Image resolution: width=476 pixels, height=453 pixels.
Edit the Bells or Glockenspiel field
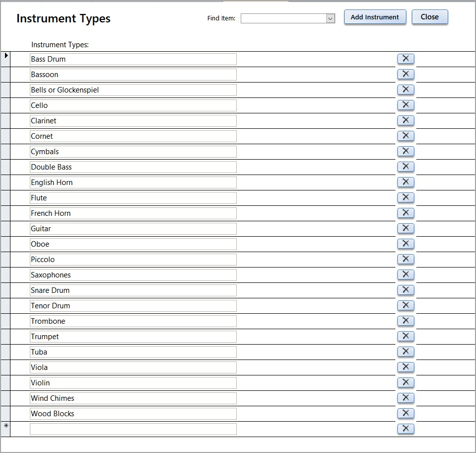(133, 90)
